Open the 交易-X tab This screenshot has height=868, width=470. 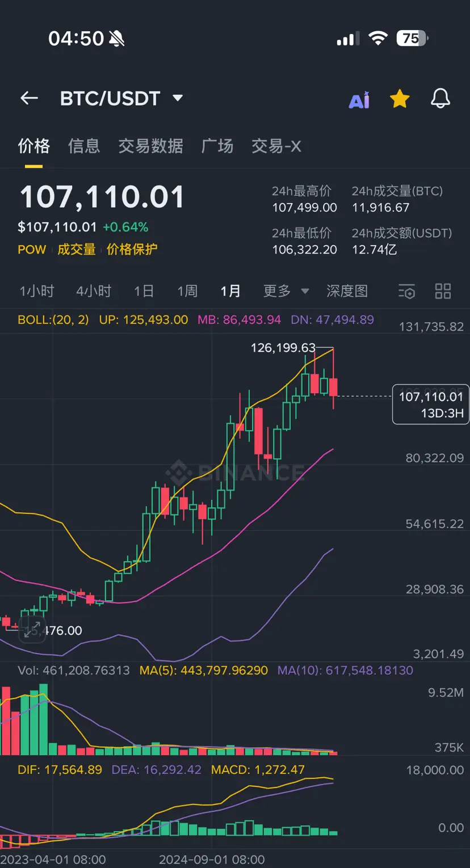click(x=276, y=146)
